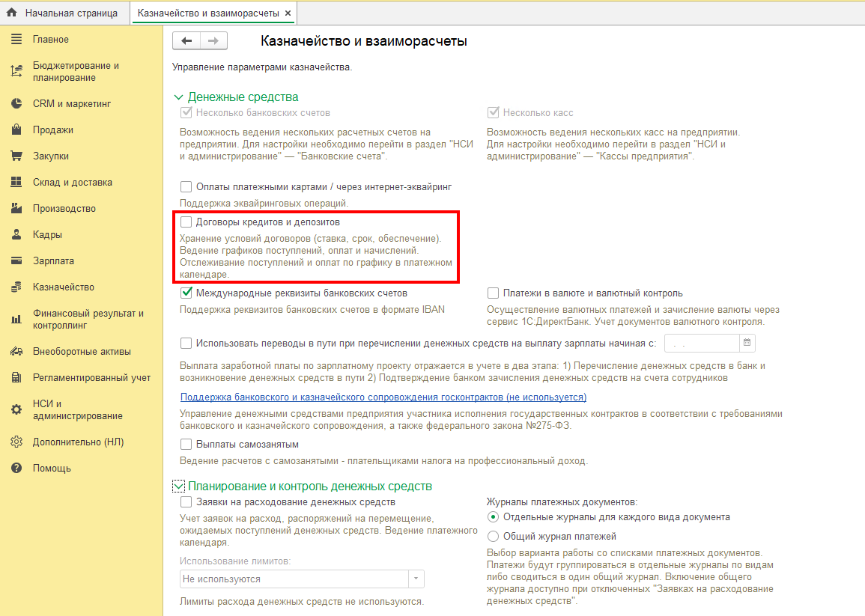Click the CRM и маркетинг pie icon
The height and width of the screenshot is (616, 865).
coord(16,103)
